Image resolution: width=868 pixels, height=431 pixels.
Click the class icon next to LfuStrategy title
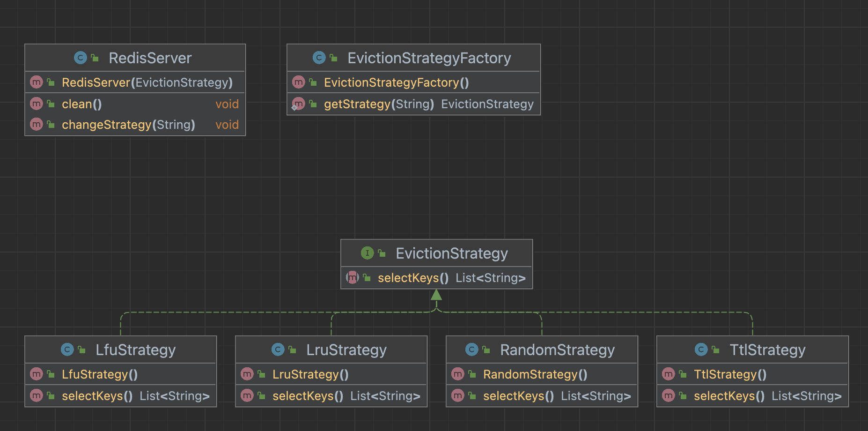67,349
